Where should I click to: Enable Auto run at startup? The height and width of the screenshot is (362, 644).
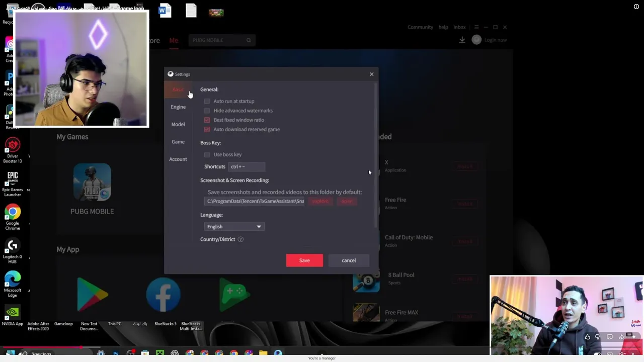[x=207, y=101]
